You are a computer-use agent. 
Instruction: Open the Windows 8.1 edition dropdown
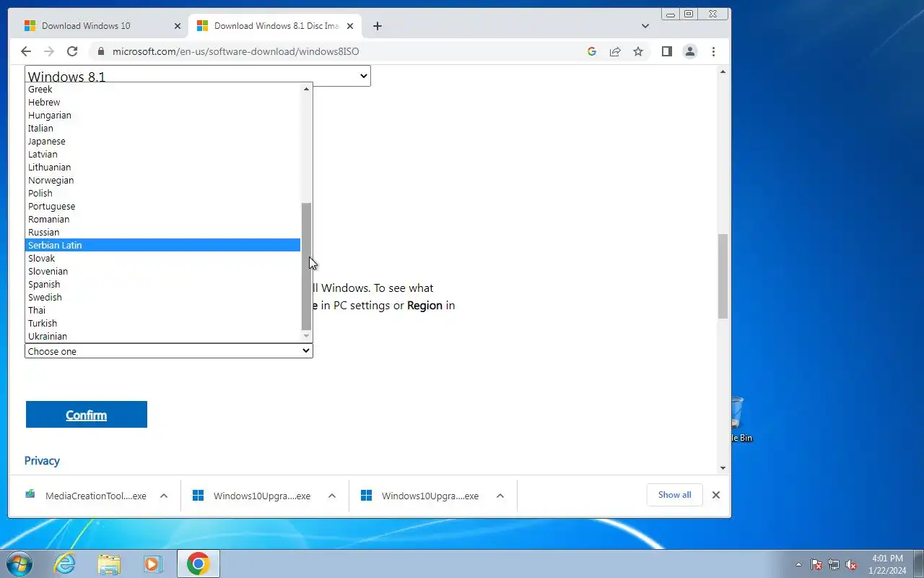tap(197, 76)
